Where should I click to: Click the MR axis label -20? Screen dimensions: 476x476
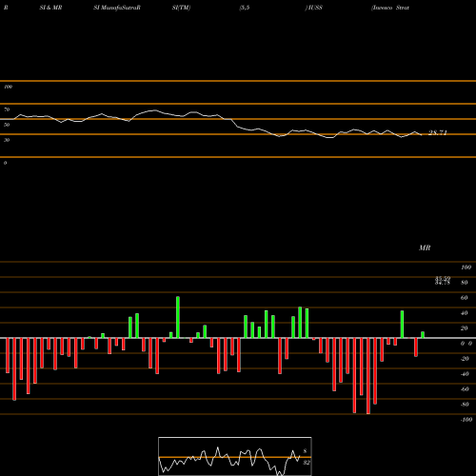coord(465,359)
